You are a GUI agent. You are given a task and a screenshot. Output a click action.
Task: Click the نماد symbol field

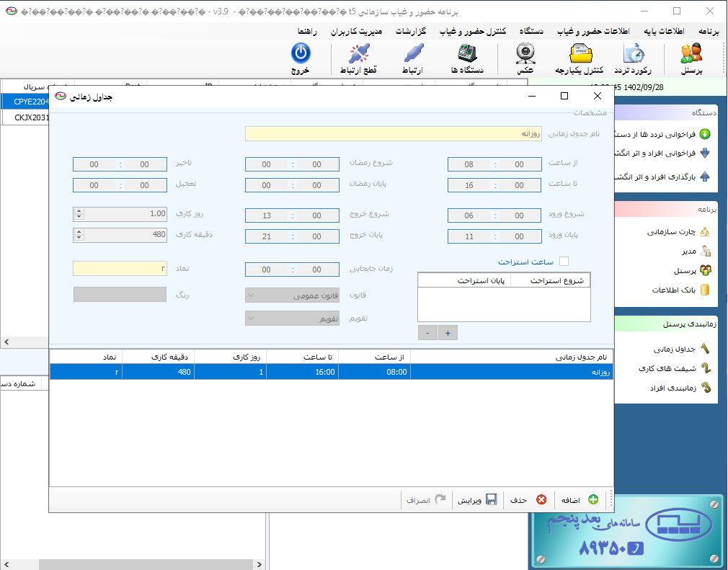point(120,268)
